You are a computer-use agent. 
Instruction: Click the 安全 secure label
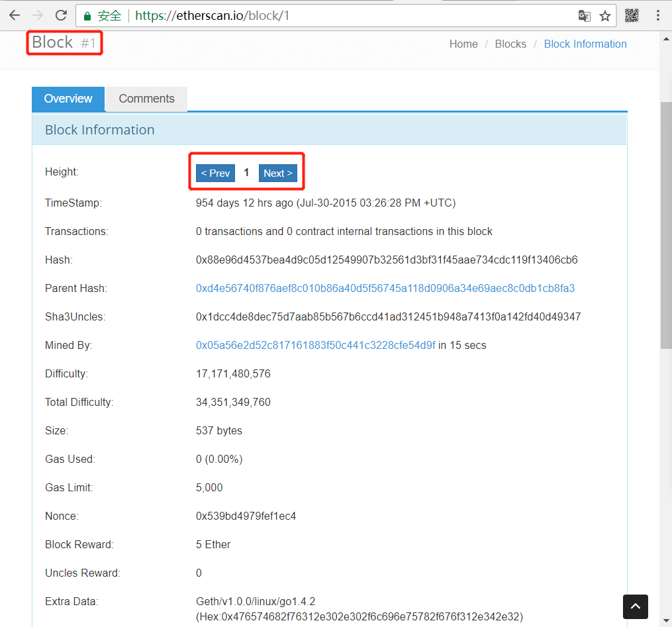coord(109,16)
